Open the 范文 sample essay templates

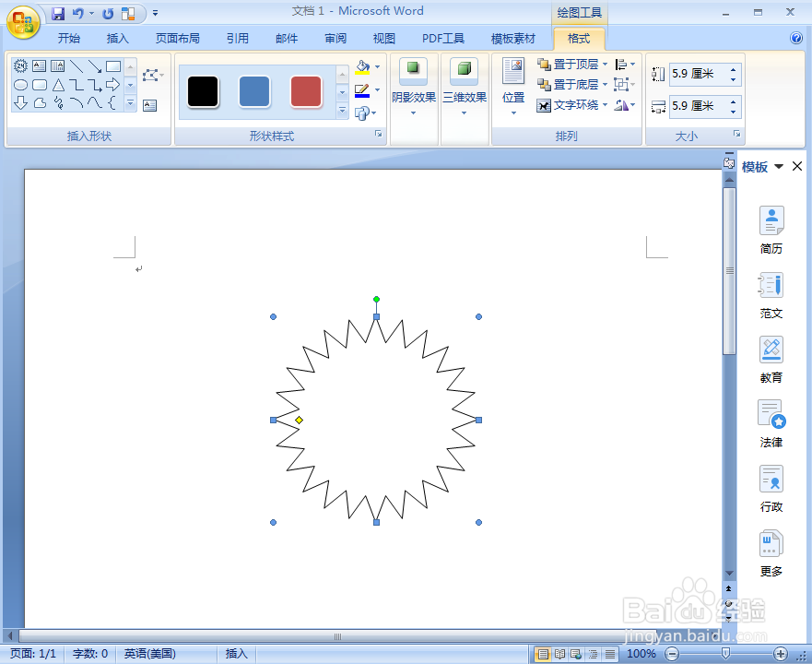[771, 295]
